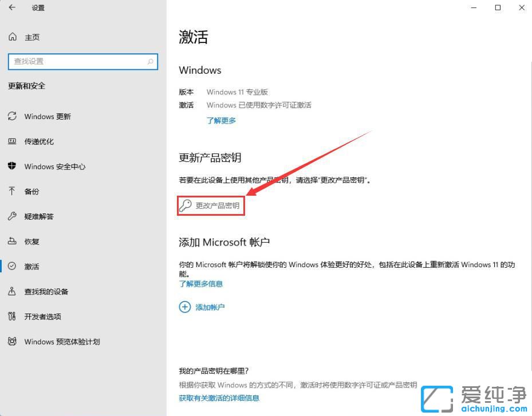Select 恢复 in the sidebar

pyautogui.click(x=33, y=241)
